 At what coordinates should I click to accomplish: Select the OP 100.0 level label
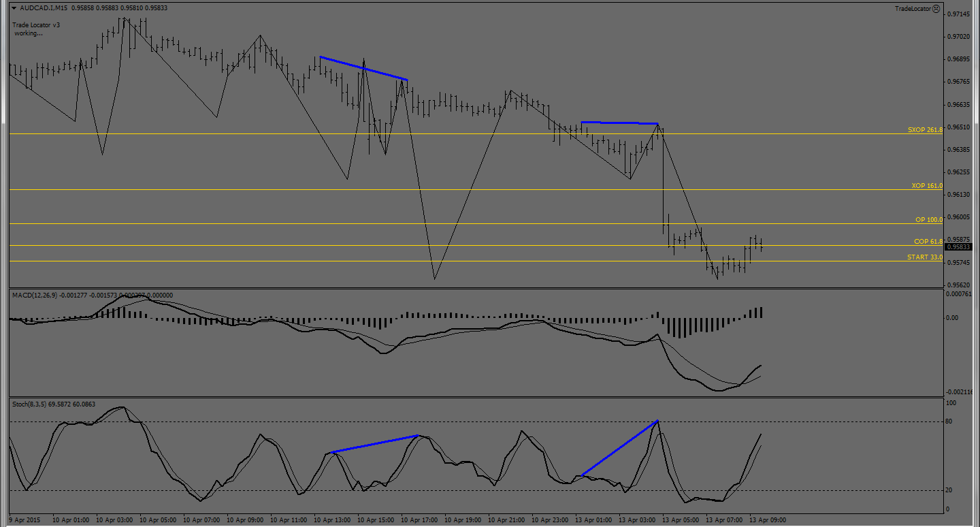pyautogui.click(x=928, y=220)
